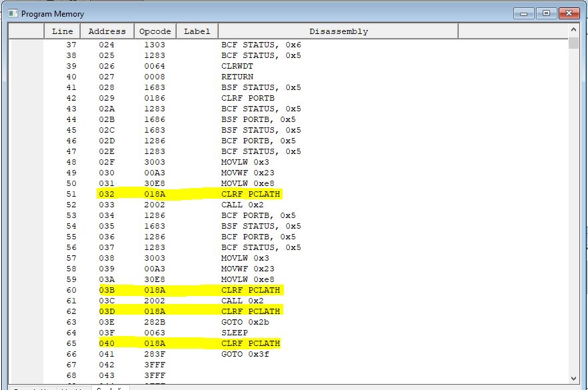The height and width of the screenshot is (390, 588).
Task: Select MOVLW 0x3 at address 02F
Action: point(245,162)
